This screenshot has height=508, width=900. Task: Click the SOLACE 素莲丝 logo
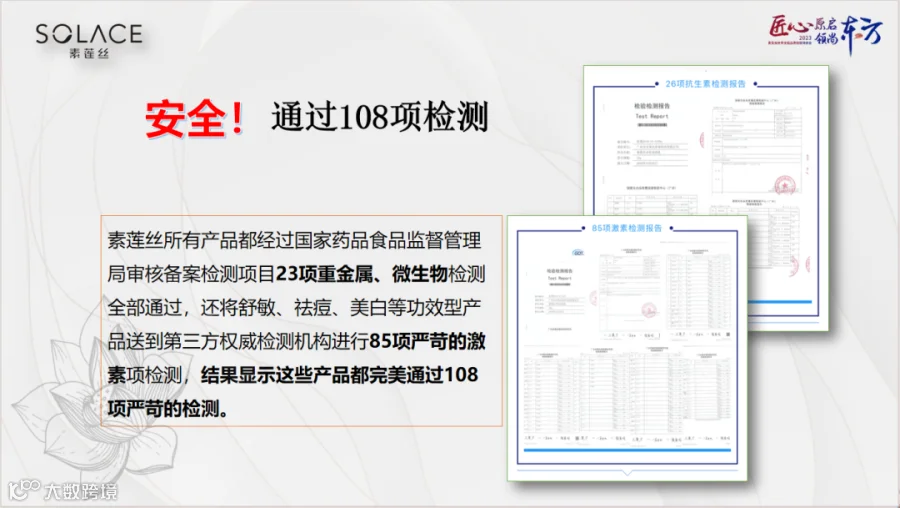88,41
